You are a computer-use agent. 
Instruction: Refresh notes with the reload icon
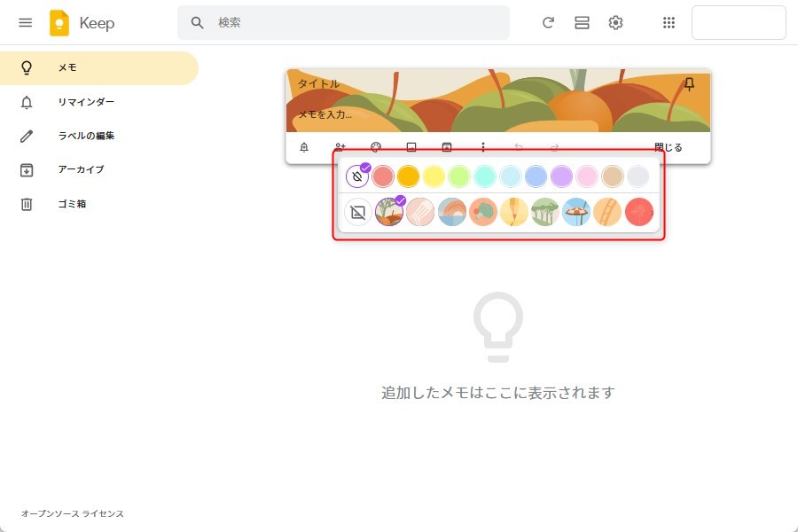[548, 22]
